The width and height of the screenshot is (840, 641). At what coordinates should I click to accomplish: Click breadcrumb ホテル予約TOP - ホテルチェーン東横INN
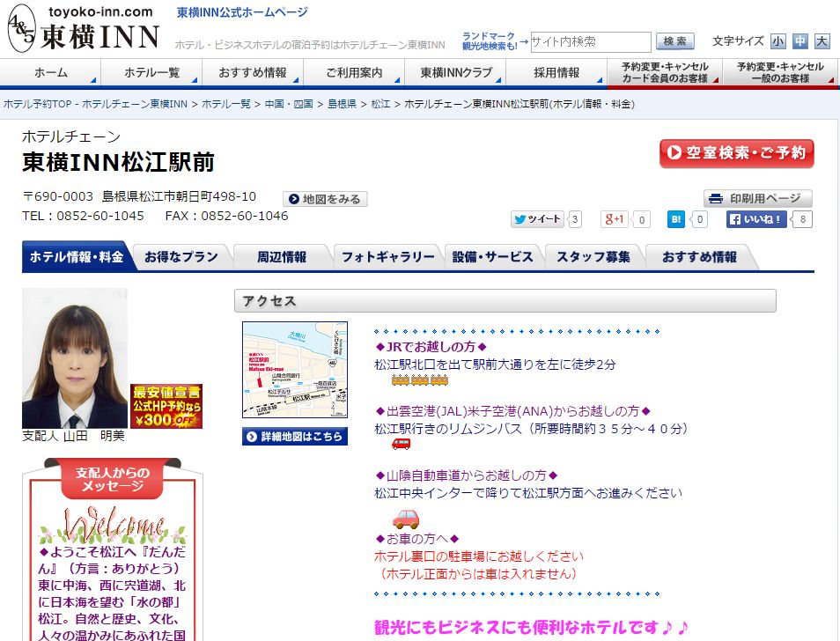tap(95, 104)
